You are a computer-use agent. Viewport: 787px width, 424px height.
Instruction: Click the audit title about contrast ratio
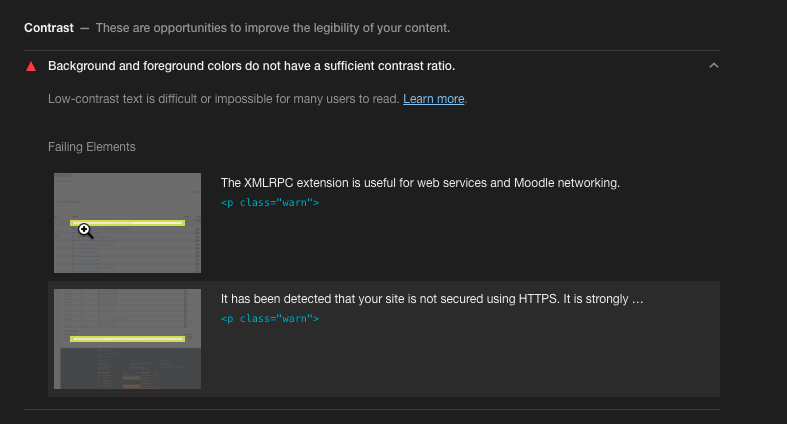coord(251,66)
